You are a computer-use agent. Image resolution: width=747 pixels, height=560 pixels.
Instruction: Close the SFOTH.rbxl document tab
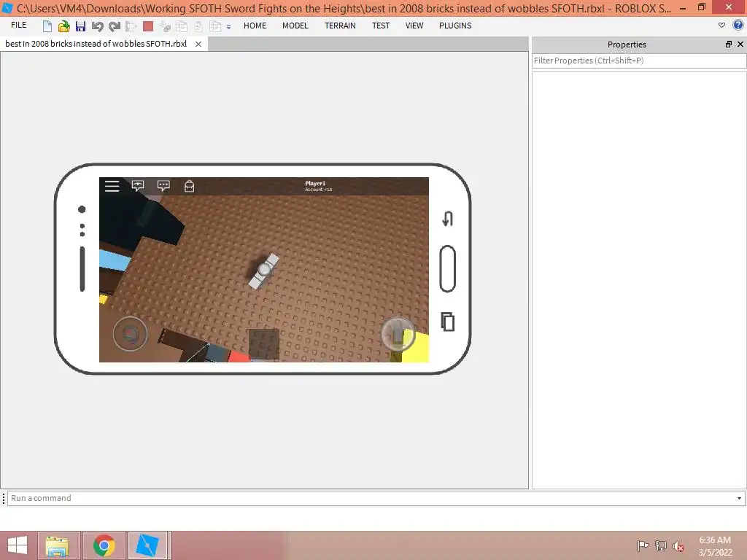click(x=198, y=44)
